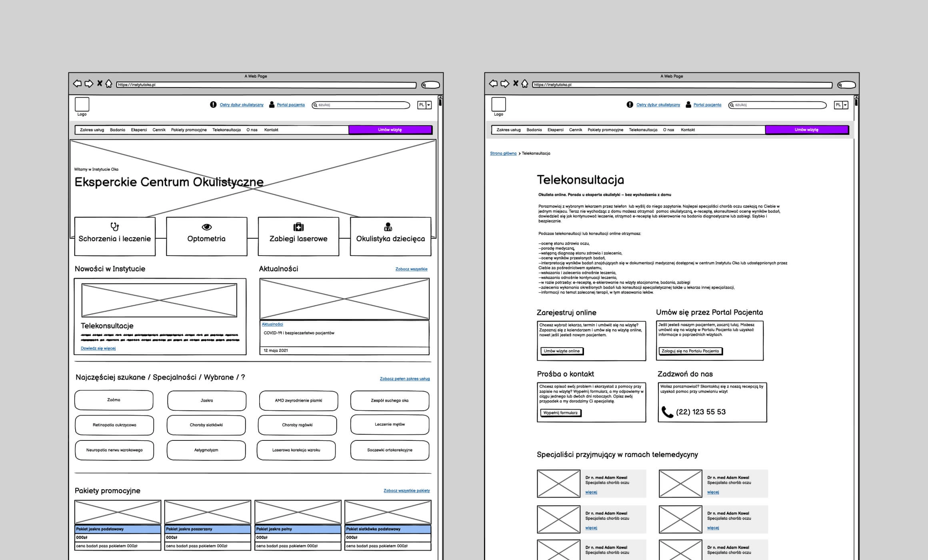Click the home icon in left browser window

pyautogui.click(x=109, y=84)
